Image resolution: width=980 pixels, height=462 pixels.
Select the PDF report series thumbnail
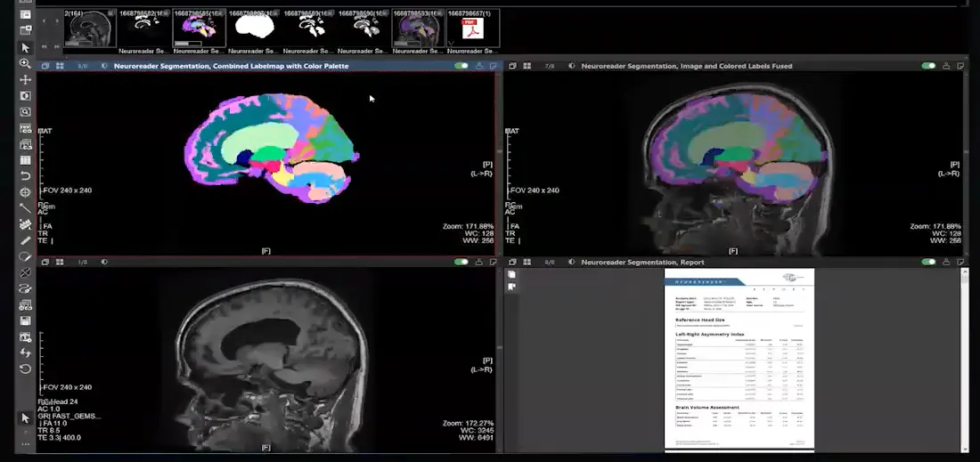coord(471,28)
